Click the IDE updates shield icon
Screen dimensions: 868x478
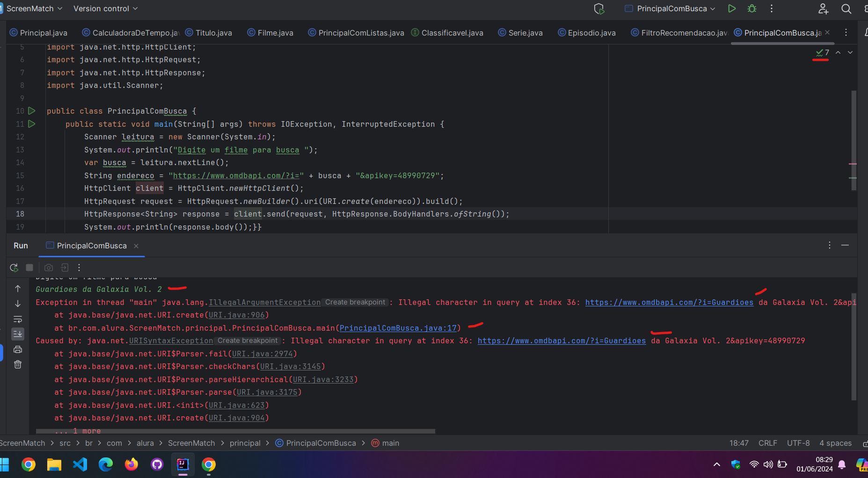click(x=599, y=8)
